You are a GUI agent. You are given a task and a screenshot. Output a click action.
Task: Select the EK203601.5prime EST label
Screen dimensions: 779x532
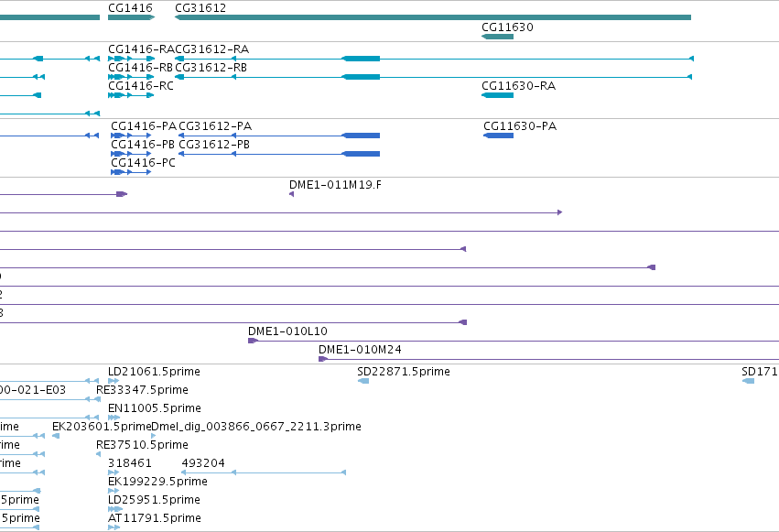(x=102, y=427)
